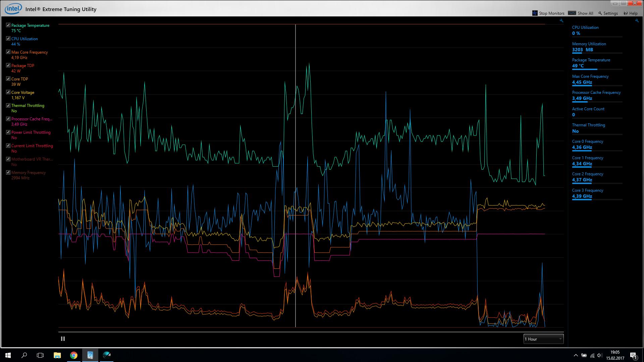644x362 pixels.
Task: Click the Intel XTU taskbar icon
Action: tap(90, 355)
